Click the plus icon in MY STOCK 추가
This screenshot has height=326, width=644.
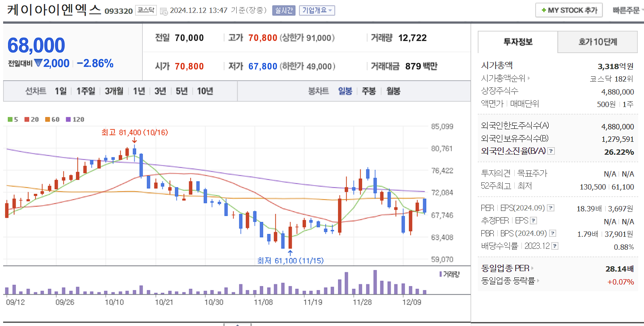coord(544,10)
